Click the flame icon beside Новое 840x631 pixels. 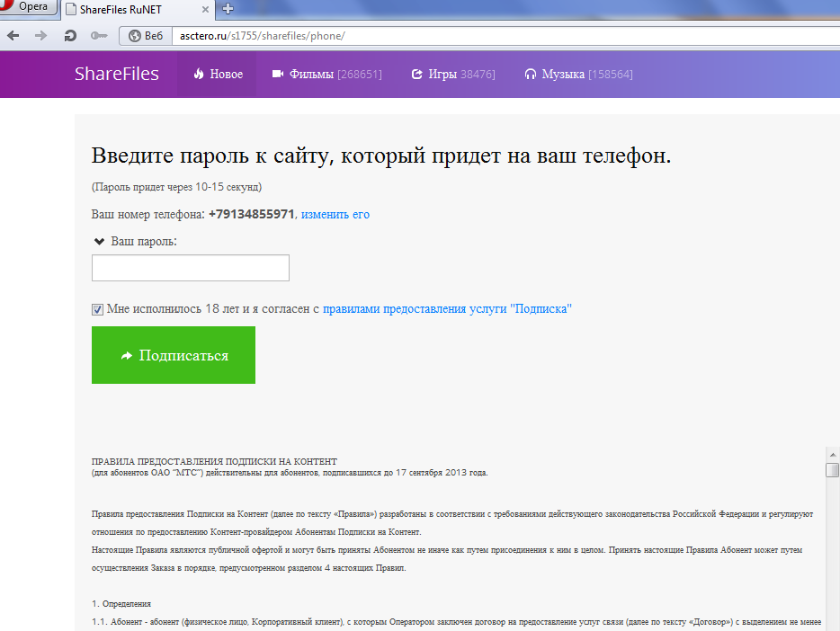199,74
